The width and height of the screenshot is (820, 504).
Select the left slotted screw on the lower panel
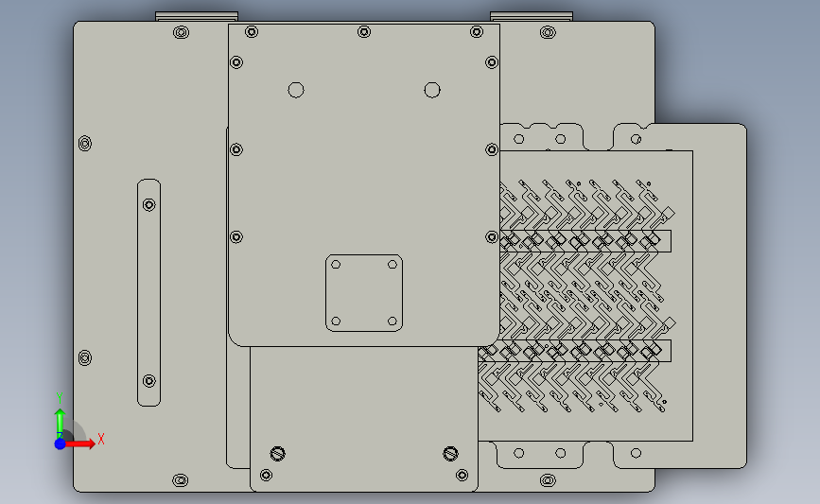click(278, 453)
